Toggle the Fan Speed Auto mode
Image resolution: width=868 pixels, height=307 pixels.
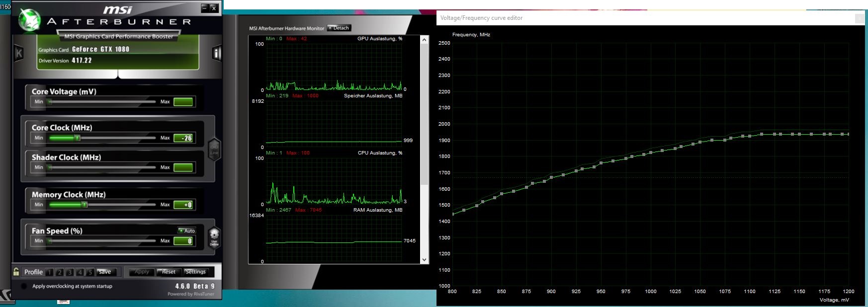pyautogui.click(x=187, y=230)
